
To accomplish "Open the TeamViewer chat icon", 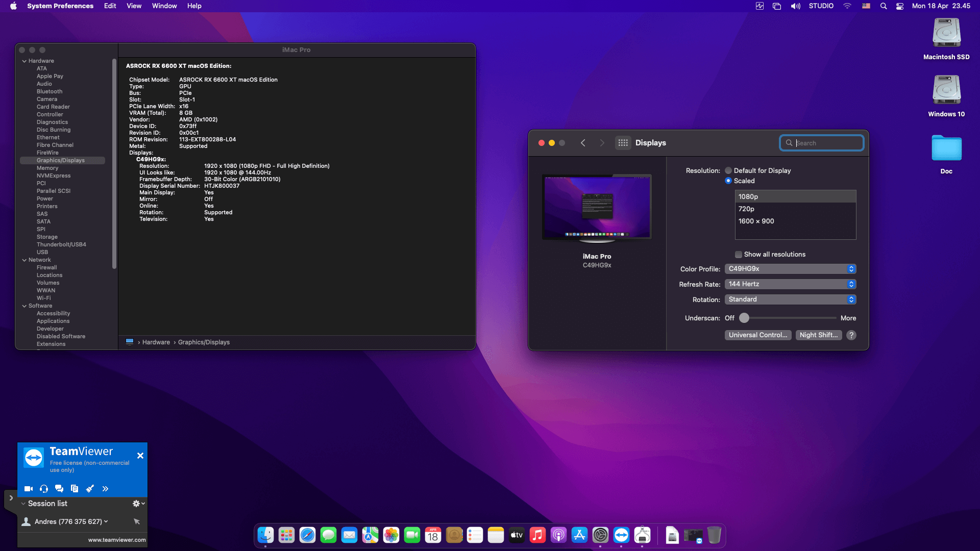I will (59, 489).
